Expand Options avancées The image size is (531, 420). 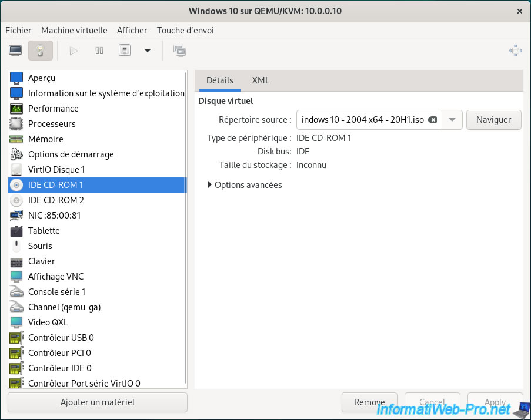245,185
